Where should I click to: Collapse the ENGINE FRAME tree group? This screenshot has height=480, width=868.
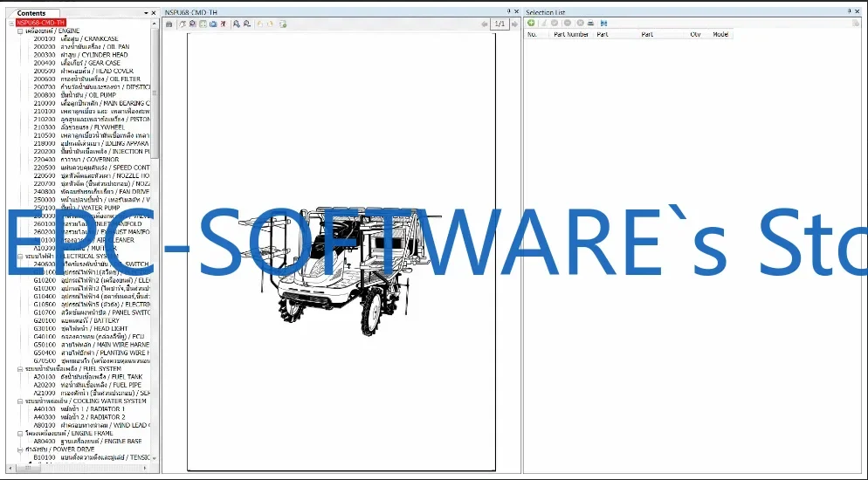20,434
